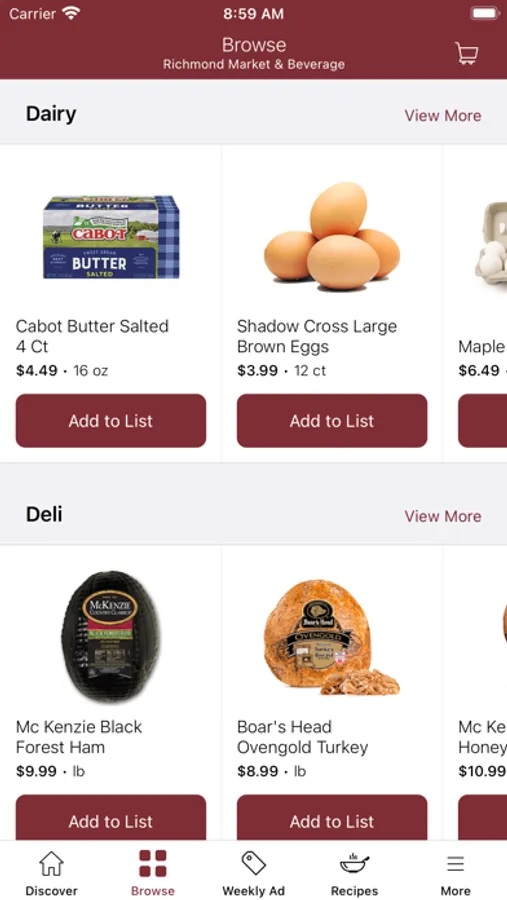Select the Browse grid icon
This screenshot has width=507, height=900.
click(x=153, y=863)
